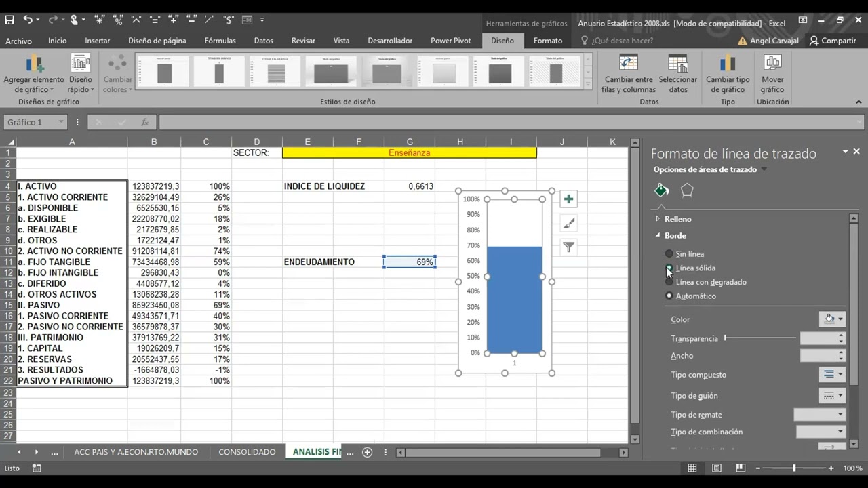The height and width of the screenshot is (488, 868).
Task: Open Diseño rápido layouts
Action: [x=80, y=75]
